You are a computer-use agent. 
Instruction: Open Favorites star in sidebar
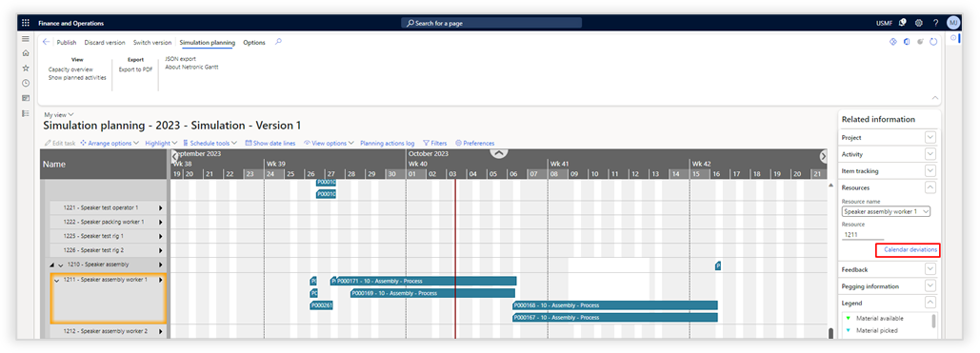(x=26, y=69)
